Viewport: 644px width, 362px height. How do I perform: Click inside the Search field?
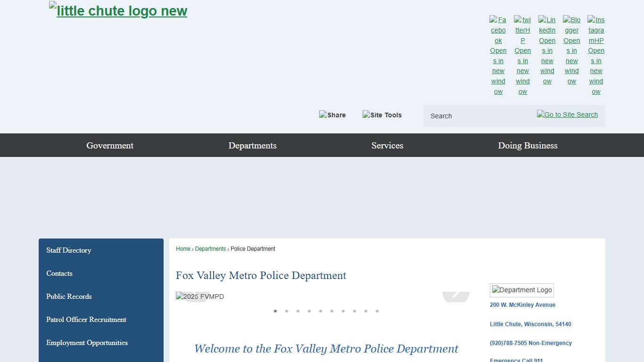471,116
